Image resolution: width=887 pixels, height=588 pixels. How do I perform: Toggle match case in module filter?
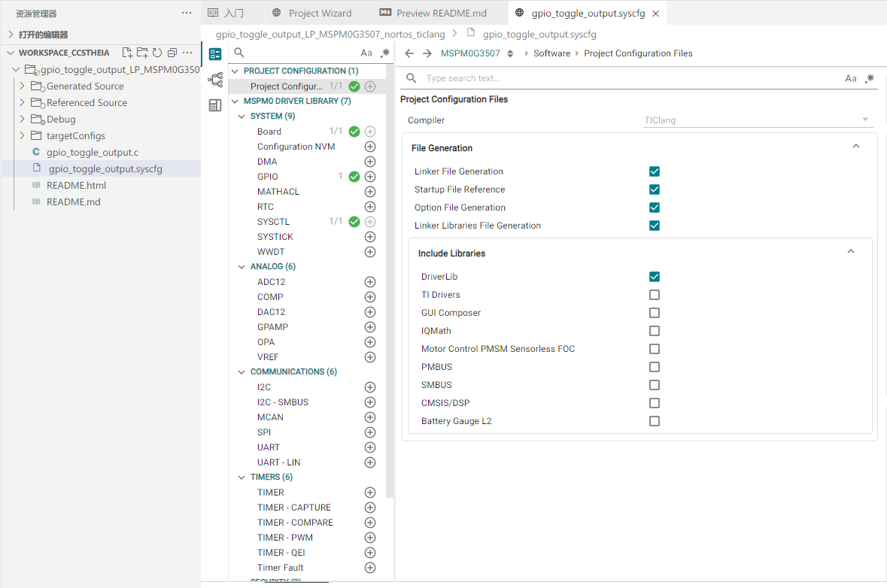(366, 53)
